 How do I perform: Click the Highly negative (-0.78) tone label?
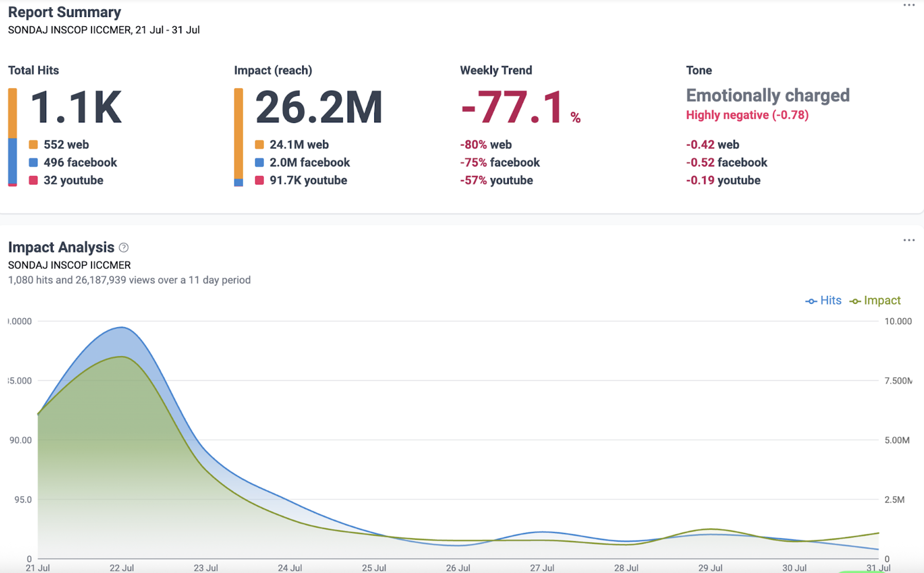[x=747, y=115]
